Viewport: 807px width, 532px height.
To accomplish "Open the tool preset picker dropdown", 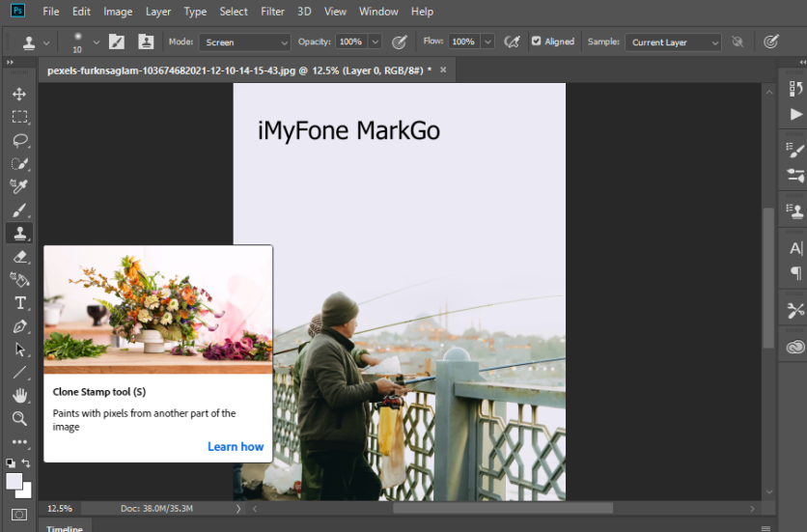I will (x=46, y=42).
